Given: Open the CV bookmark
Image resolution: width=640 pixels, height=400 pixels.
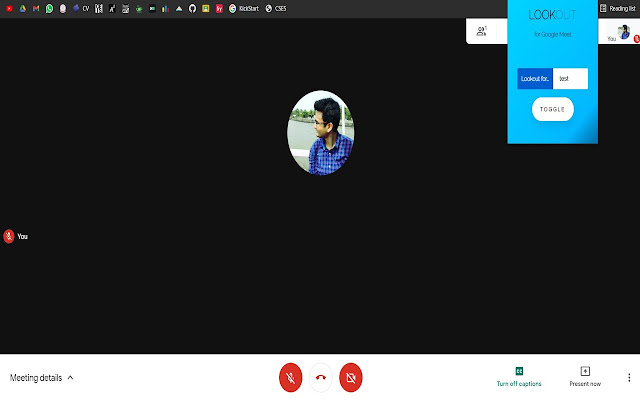Looking at the screenshot, I should click(81, 9).
